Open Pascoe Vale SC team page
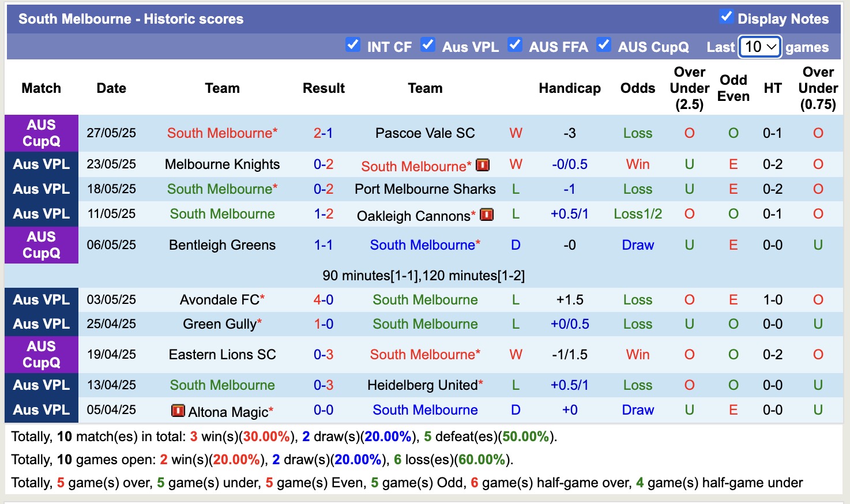The image size is (850, 504). pos(425,133)
